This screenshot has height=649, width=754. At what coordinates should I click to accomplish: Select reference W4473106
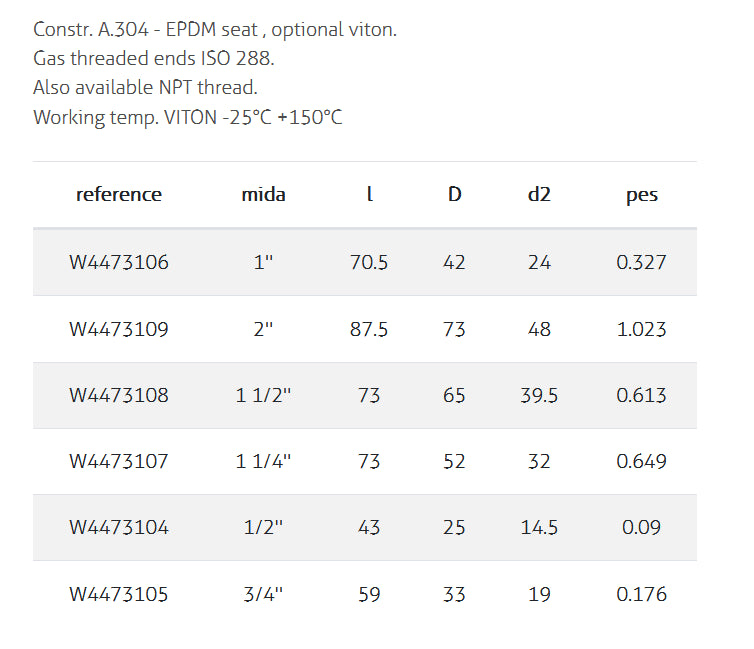click(x=119, y=263)
